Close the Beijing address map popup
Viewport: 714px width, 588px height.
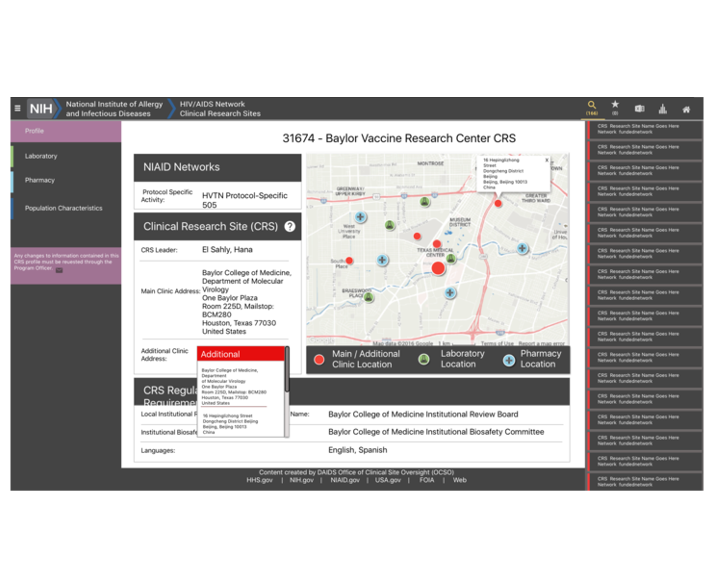click(x=546, y=160)
